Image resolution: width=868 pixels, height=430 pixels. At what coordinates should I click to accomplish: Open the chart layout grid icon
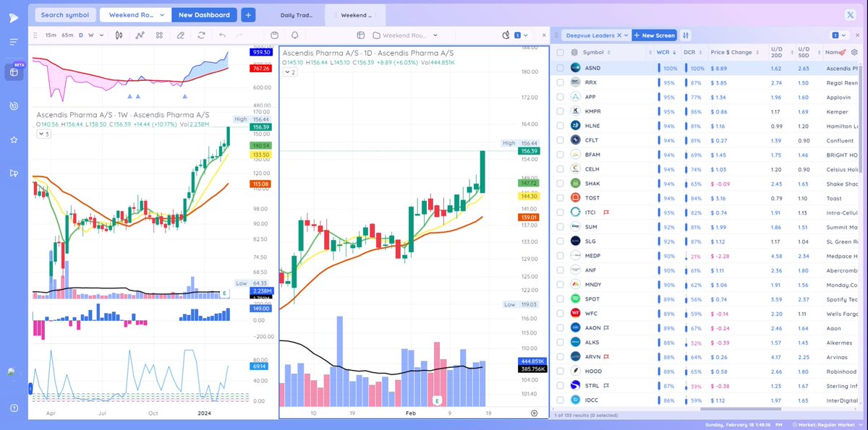(x=158, y=35)
